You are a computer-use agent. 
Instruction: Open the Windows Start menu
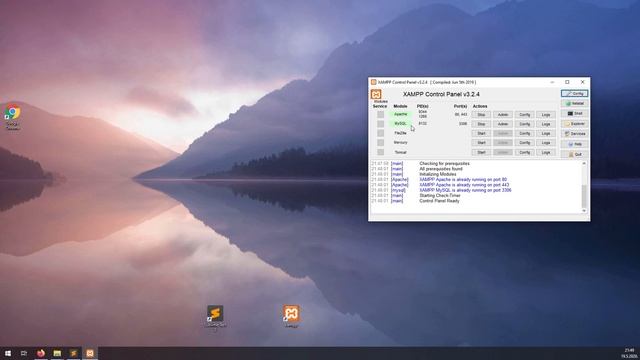tap(8, 353)
